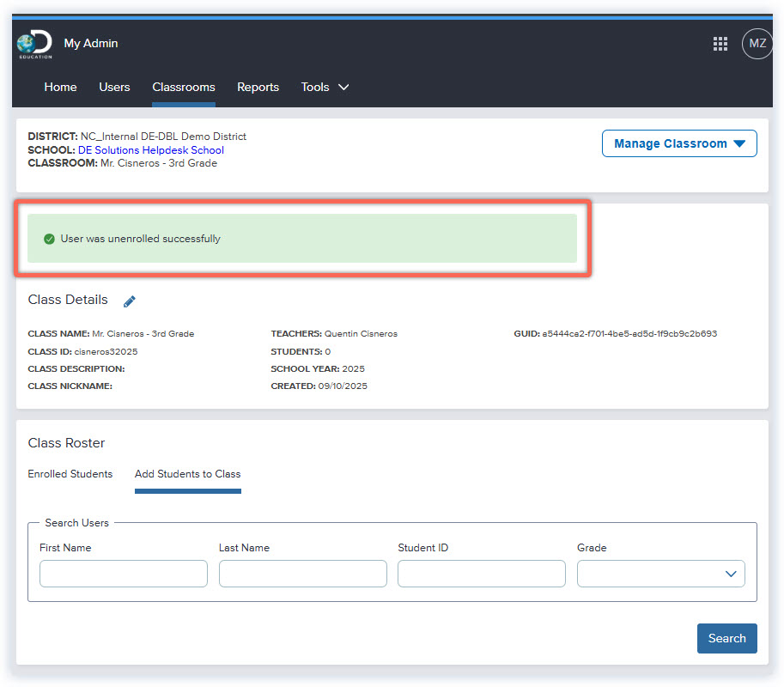Open the MZ user profile avatar
Viewport: 784px width, 687px height.
(757, 44)
